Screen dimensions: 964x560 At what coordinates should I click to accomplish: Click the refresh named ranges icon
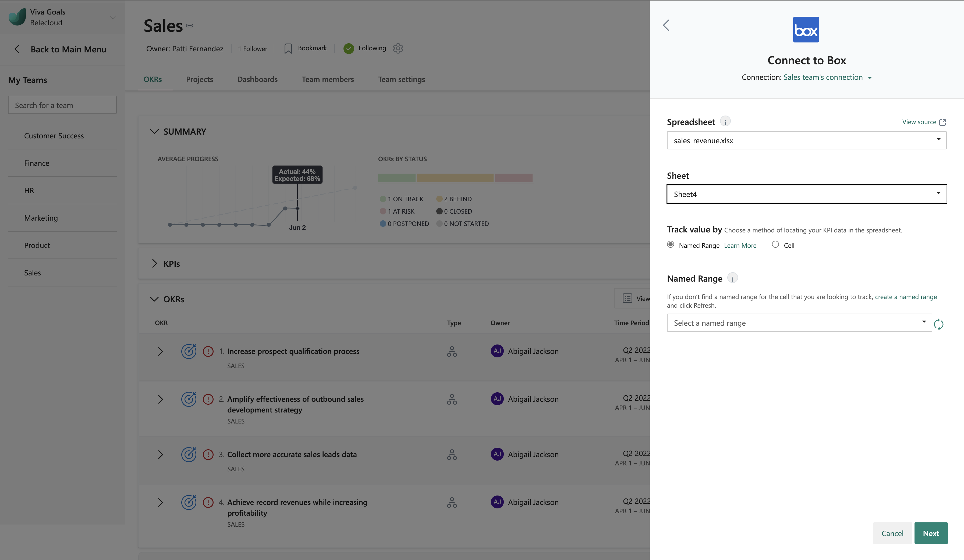click(x=938, y=324)
